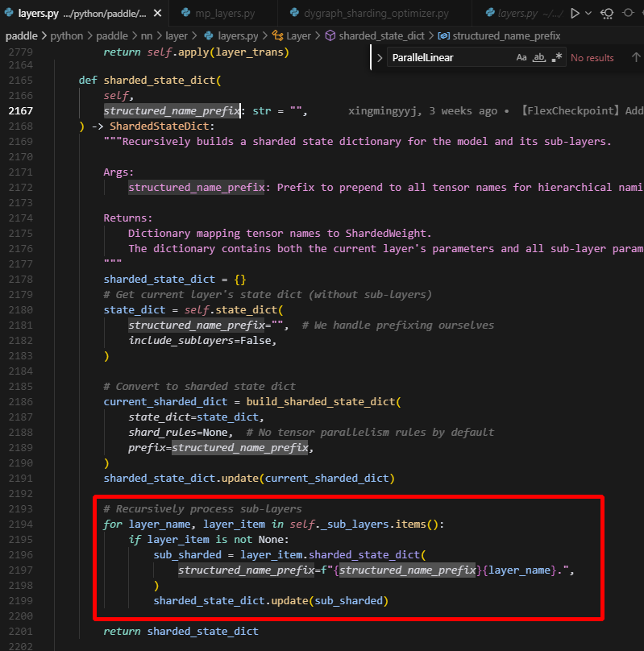Expand the replace toggle chevron in find

[380, 58]
